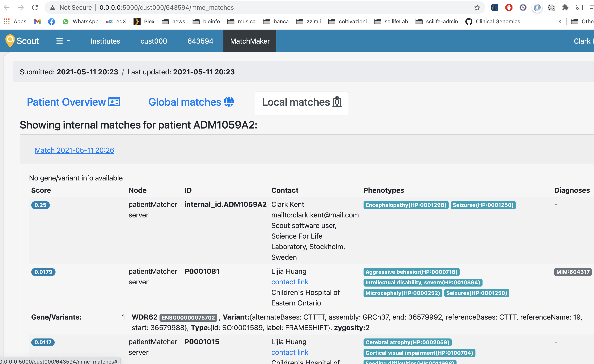Click the Match 2021-05-11 20:26 link

(x=74, y=150)
